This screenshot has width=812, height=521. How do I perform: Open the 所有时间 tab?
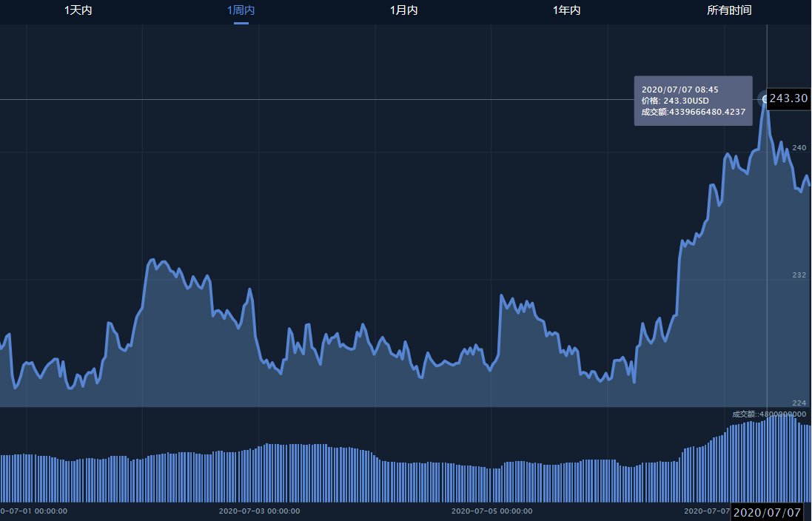click(729, 10)
